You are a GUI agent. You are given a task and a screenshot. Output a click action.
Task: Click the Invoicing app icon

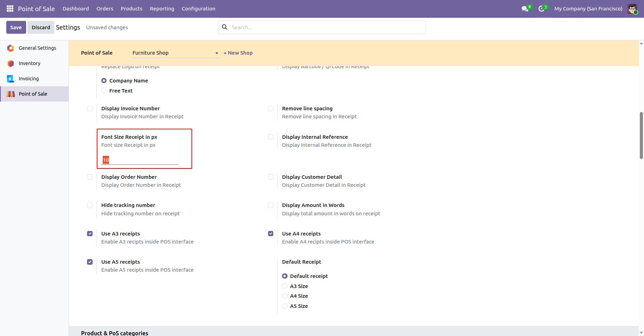(x=11, y=79)
